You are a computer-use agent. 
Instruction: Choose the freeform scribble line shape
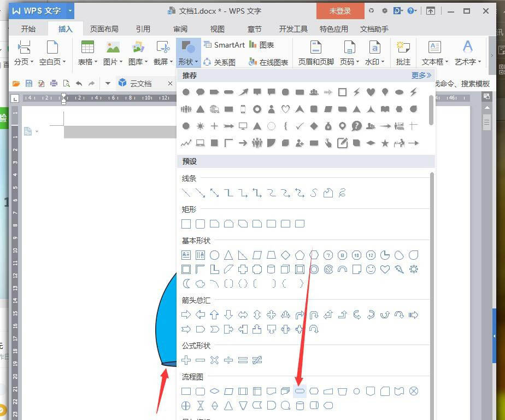(x=342, y=192)
